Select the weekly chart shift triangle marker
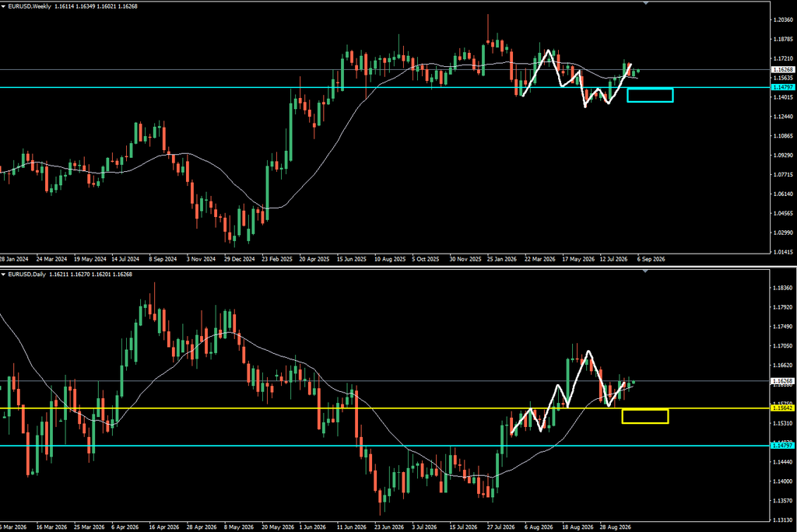The width and height of the screenshot is (797, 532). (645, 3)
